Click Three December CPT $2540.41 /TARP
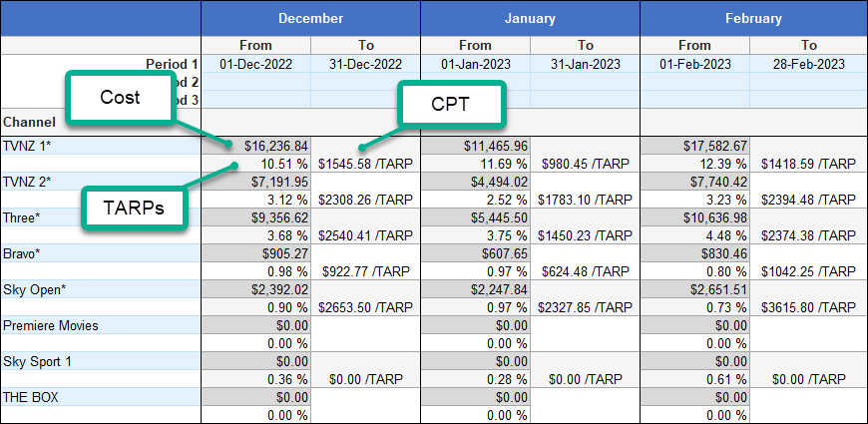868x424 pixels. 365,235
